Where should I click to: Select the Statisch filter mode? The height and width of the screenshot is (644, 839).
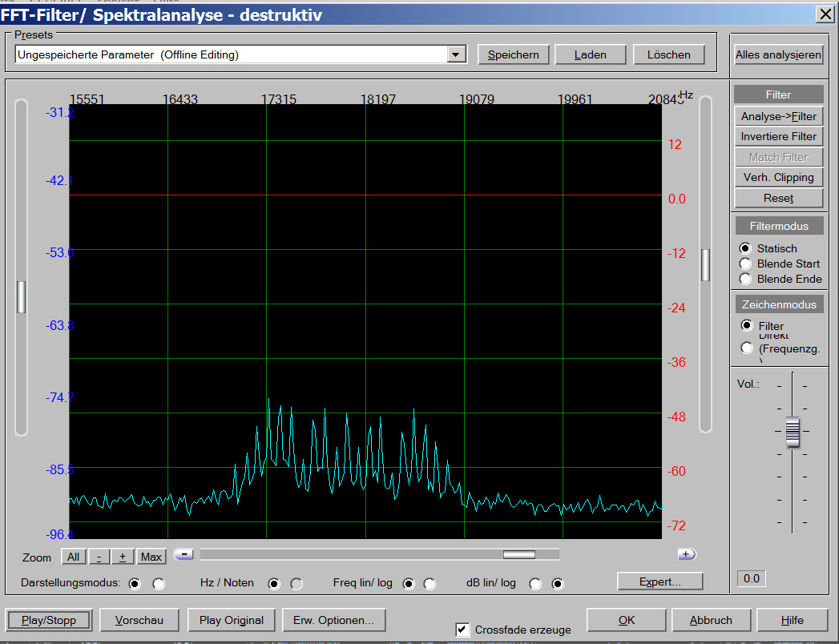745,248
